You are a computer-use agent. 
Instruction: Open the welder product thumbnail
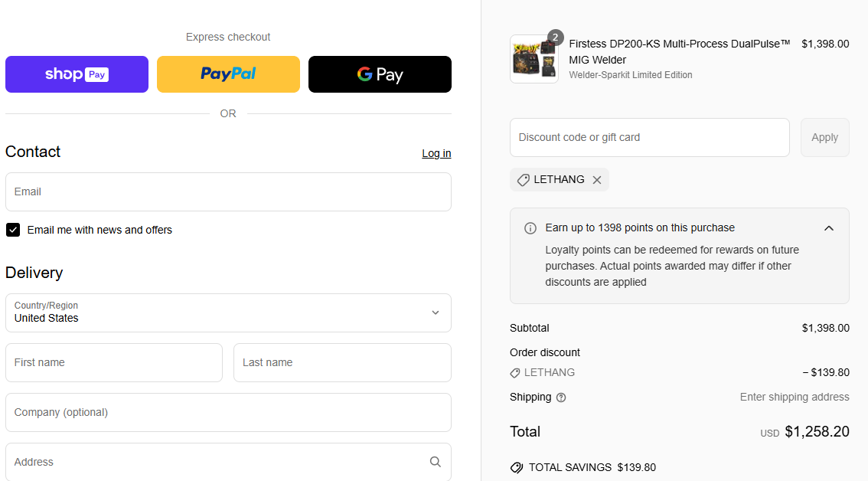534,59
